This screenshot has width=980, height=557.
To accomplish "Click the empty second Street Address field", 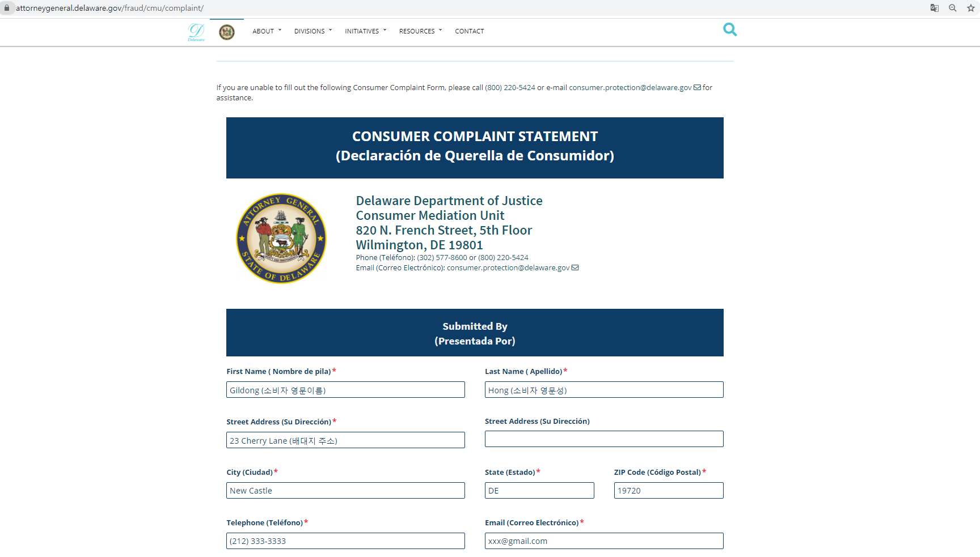I will click(x=604, y=439).
